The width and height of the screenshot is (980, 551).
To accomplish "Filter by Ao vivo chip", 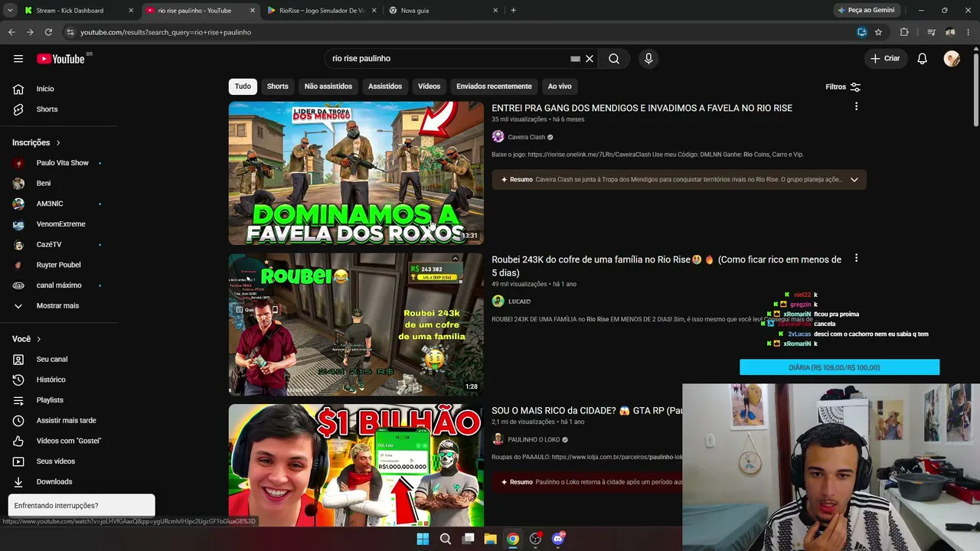I will coord(560,86).
